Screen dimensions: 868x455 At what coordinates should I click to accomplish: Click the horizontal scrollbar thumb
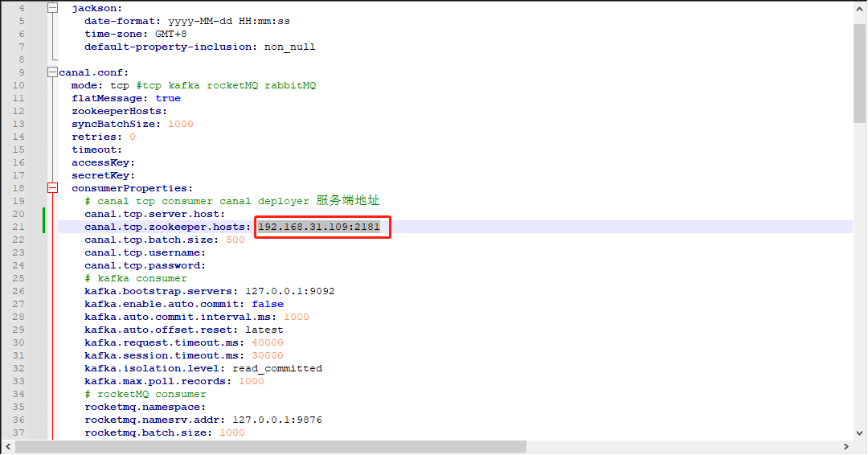[x=271, y=446]
